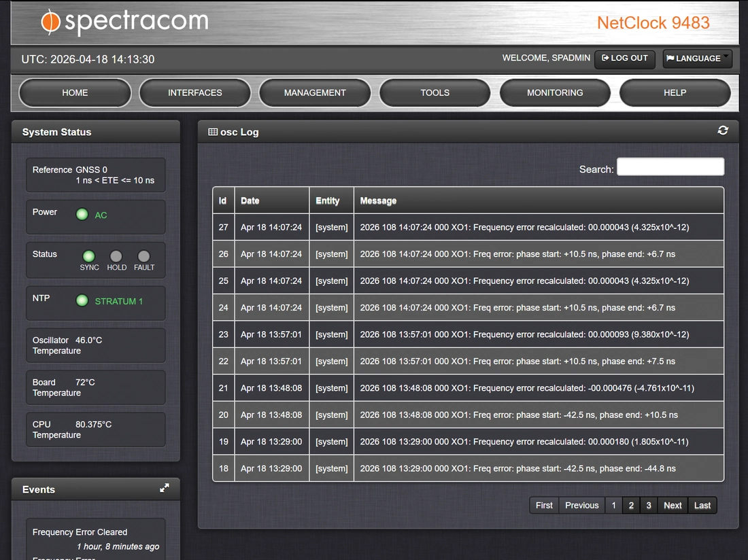The image size is (748, 560).
Task: Click the FAULT status indicator light
Action: (143, 256)
